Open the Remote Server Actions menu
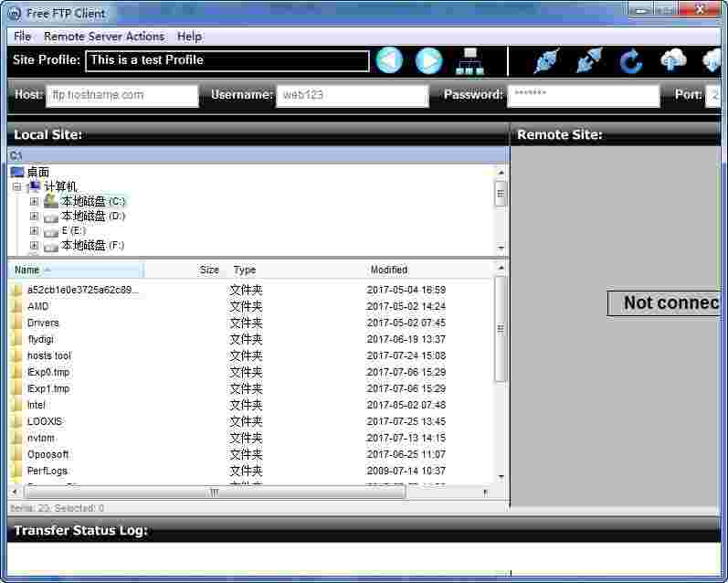The width and height of the screenshot is (728, 583). (104, 37)
